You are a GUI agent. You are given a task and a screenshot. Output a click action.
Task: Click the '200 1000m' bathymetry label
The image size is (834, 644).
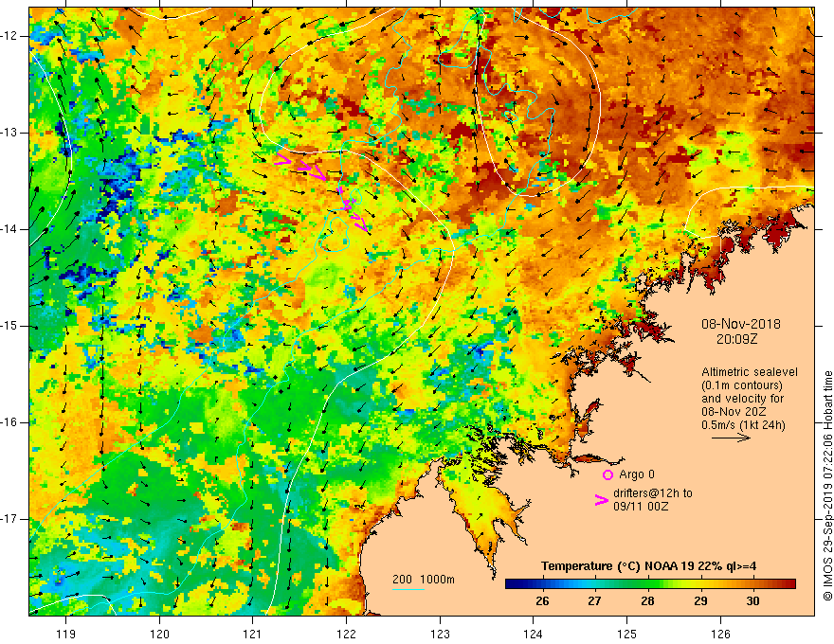424,580
